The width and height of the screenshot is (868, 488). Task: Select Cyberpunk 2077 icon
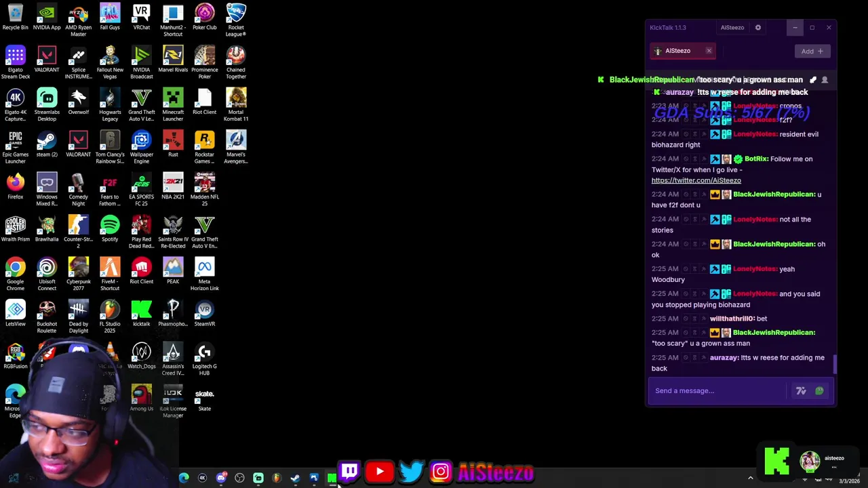click(78, 274)
